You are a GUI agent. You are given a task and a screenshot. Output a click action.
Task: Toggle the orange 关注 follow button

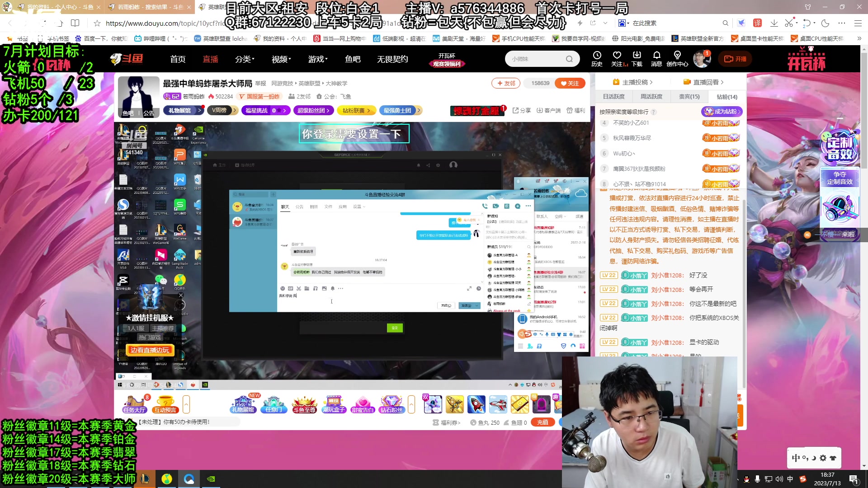(x=570, y=83)
